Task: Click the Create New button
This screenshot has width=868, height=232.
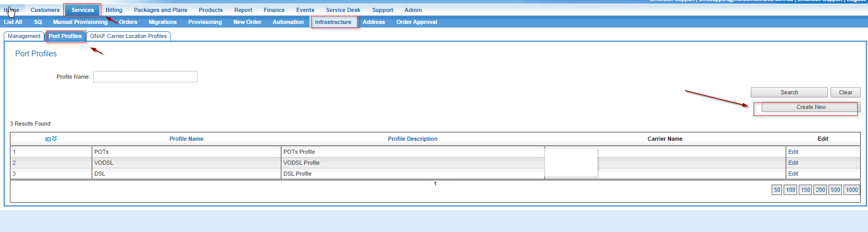Action: coord(811,107)
